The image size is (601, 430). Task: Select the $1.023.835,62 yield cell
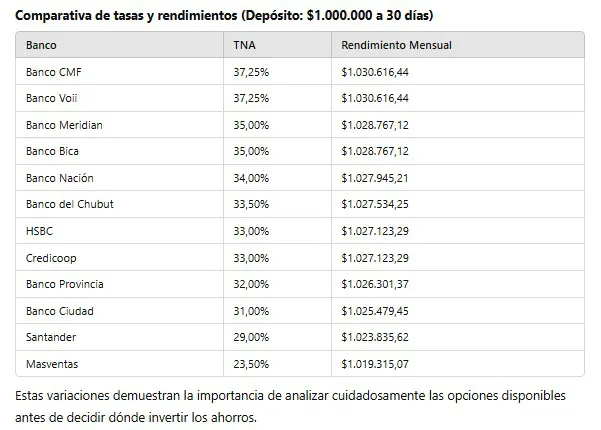click(381, 337)
